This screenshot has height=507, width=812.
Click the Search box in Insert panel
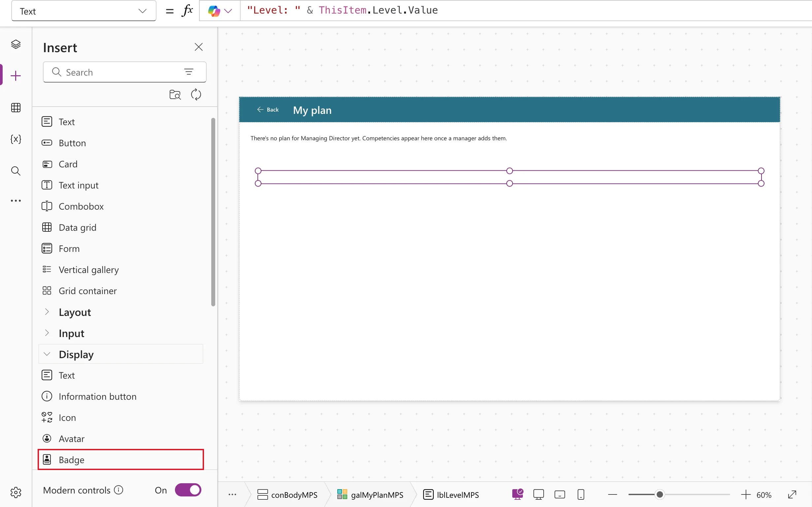click(124, 72)
